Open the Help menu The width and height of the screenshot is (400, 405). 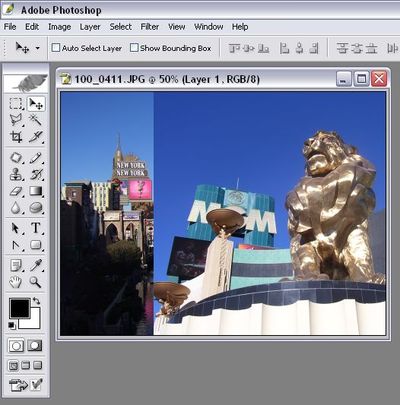[x=240, y=27]
